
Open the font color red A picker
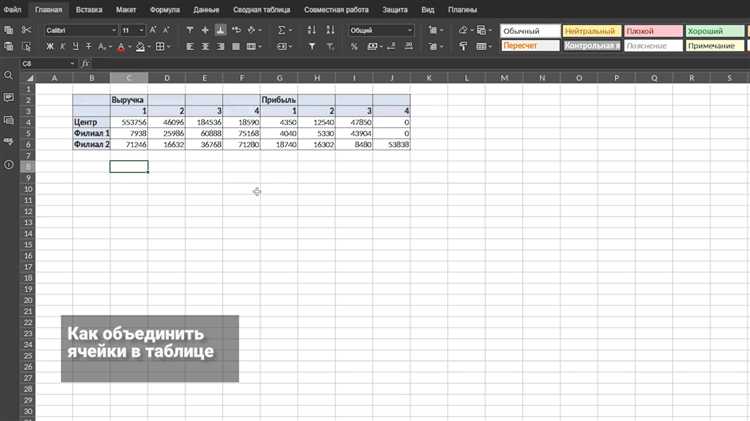(x=121, y=47)
